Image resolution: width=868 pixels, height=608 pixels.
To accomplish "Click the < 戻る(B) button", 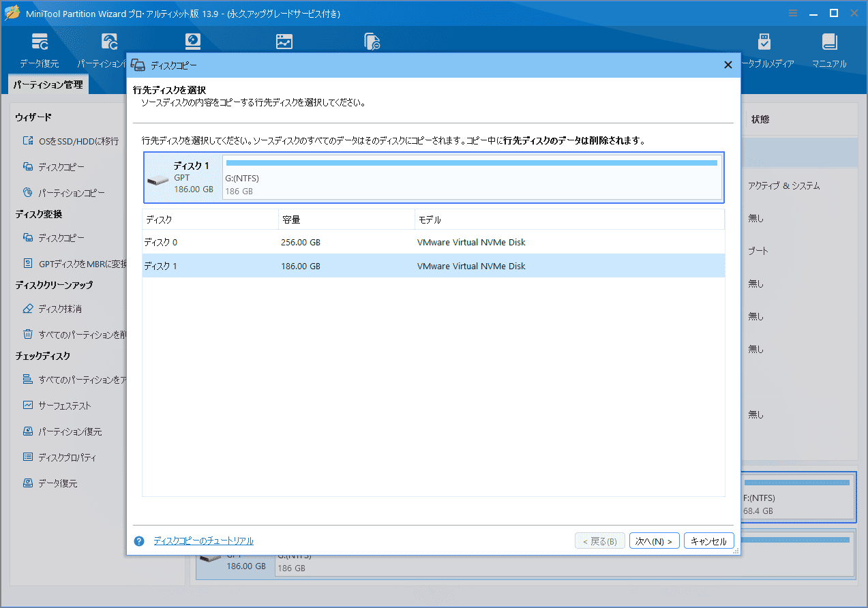I will point(600,541).
